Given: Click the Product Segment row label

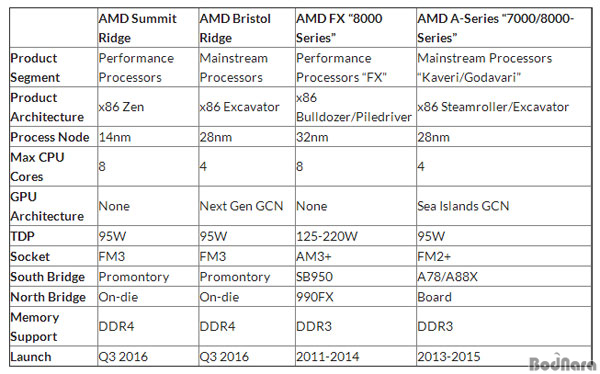Looking at the screenshot, I should (x=35, y=68).
